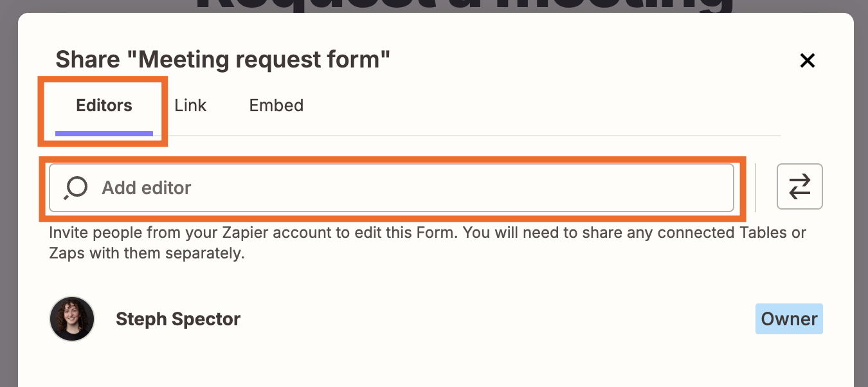The image size is (868, 387).
Task: Switch to the Link tab
Action: 190,105
